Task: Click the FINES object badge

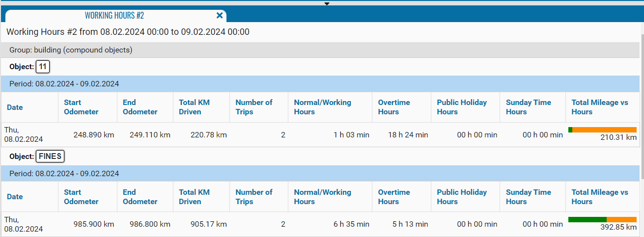Action: [50, 157]
